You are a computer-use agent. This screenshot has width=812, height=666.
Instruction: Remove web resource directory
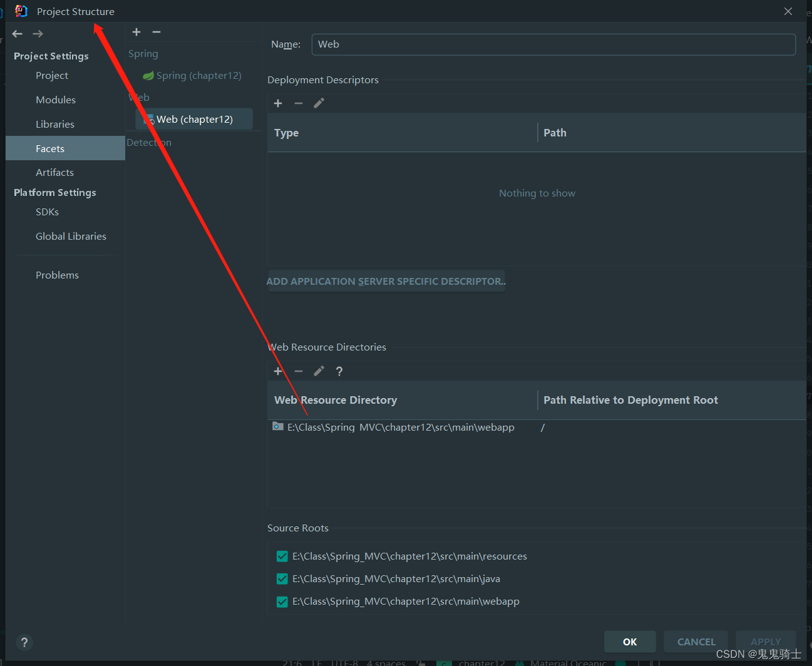[299, 371]
